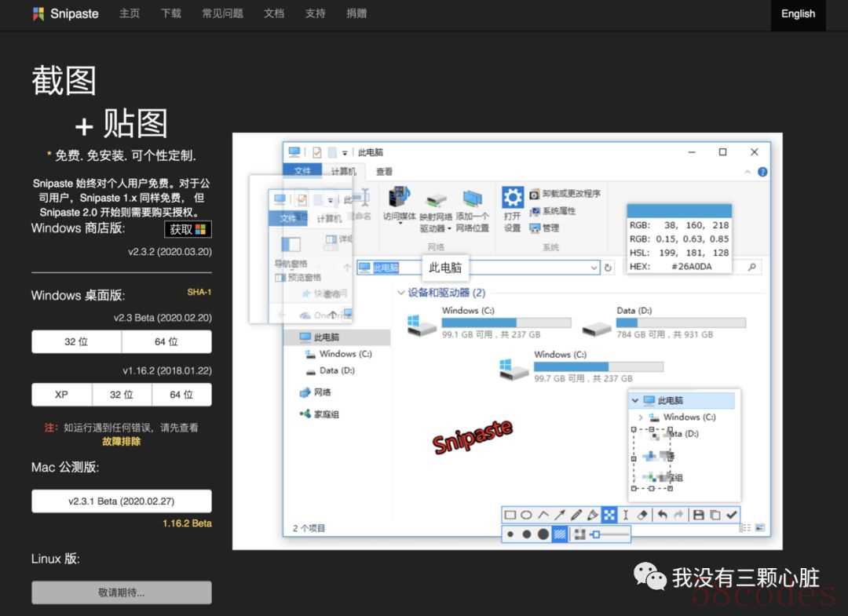Download Windows desktop 64 位 v2.3 Beta
The width and height of the screenshot is (848, 616).
point(166,342)
